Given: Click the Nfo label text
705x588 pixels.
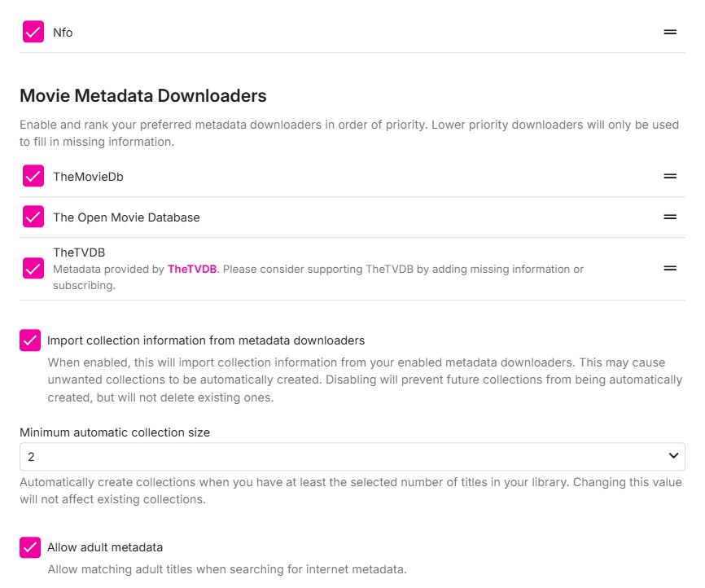Looking at the screenshot, I should [x=63, y=33].
